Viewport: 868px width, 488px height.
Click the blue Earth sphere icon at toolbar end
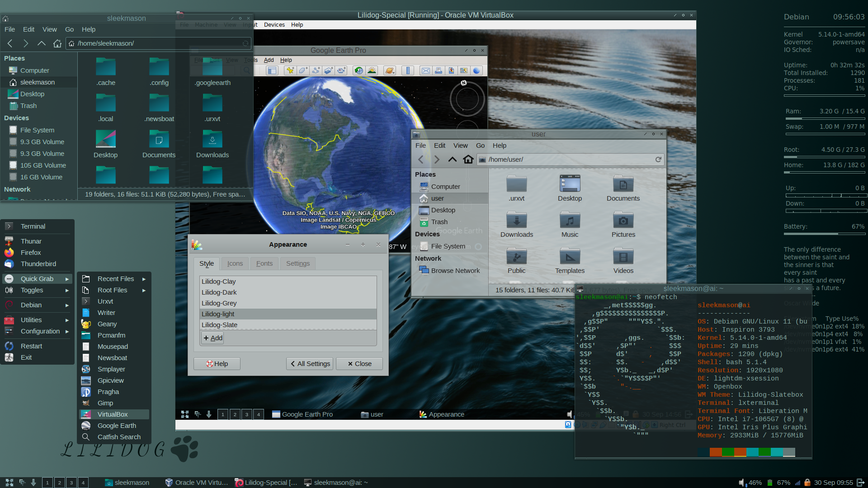476,70
